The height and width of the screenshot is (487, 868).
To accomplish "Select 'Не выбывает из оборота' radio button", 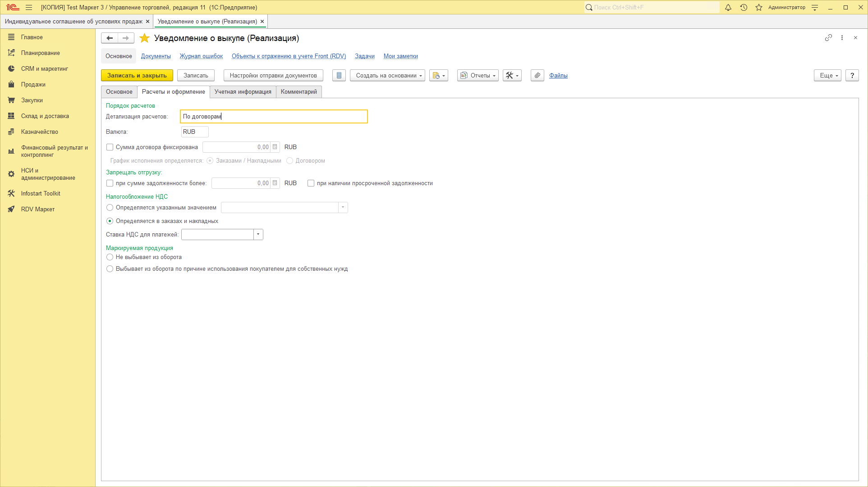I will (110, 257).
